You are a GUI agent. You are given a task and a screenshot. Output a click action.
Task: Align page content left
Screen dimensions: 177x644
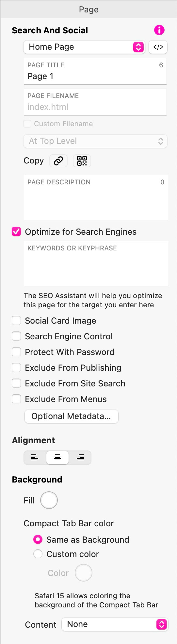35,458
